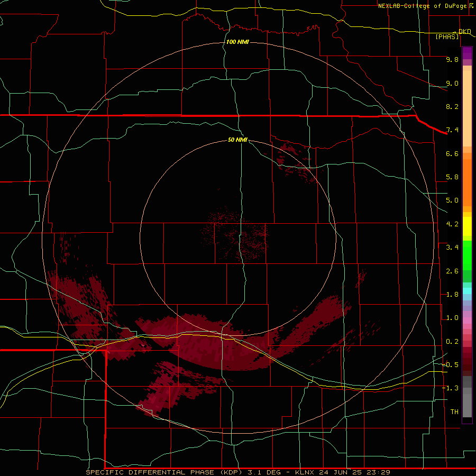Image resolution: width=476 pixels, height=476 pixels.
Task: Click the 3.1 DEG elevation text
Action: [x=263, y=472]
